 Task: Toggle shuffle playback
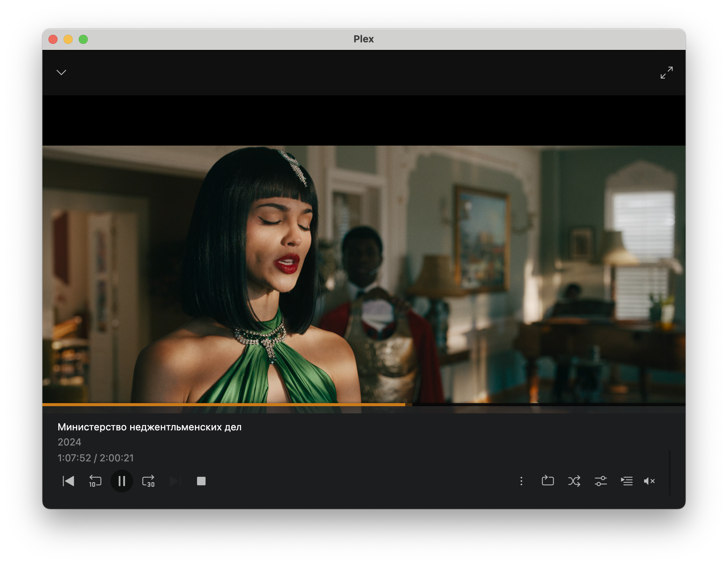(x=574, y=481)
